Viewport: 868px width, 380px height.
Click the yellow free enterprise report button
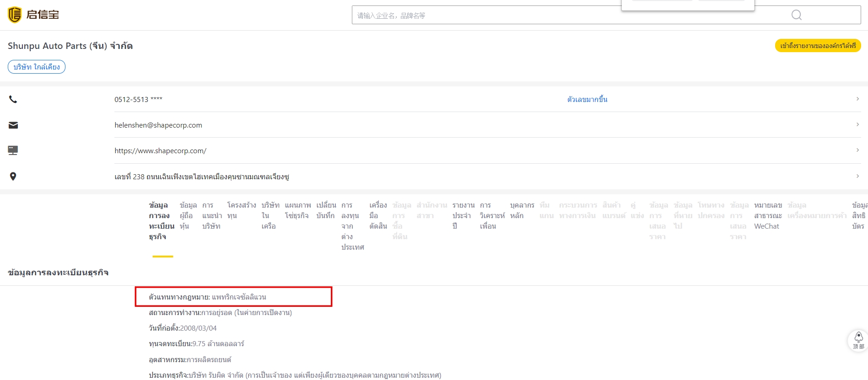[817, 46]
